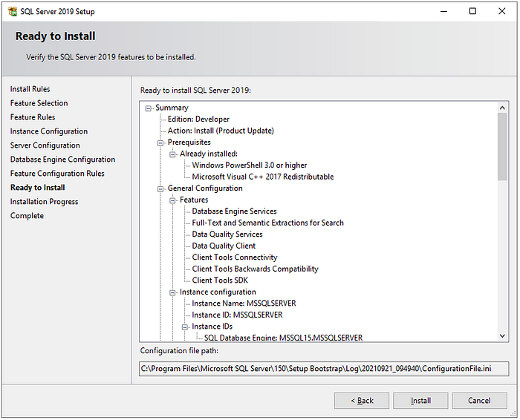Select Action: Install (Product Update) row
The height and width of the screenshot is (420, 520).
[221, 131]
